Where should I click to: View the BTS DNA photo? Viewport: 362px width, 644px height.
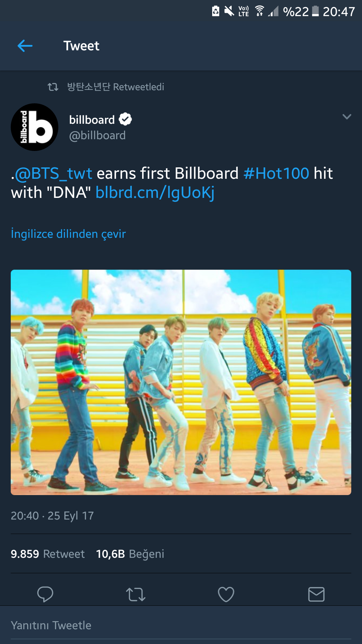tap(181, 382)
